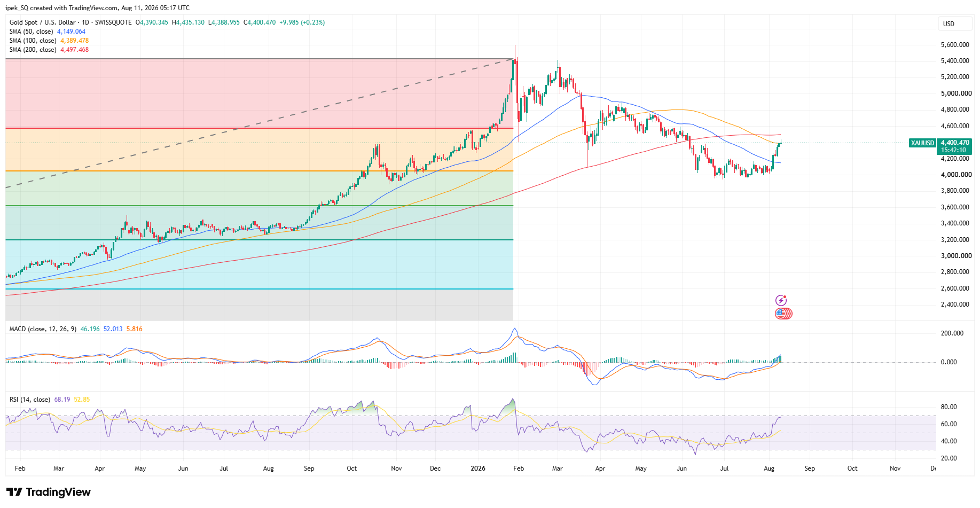The image size is (980, 508).
Task: Click the SMA 200 value 4,497.468
Action: tap(75, 50)
